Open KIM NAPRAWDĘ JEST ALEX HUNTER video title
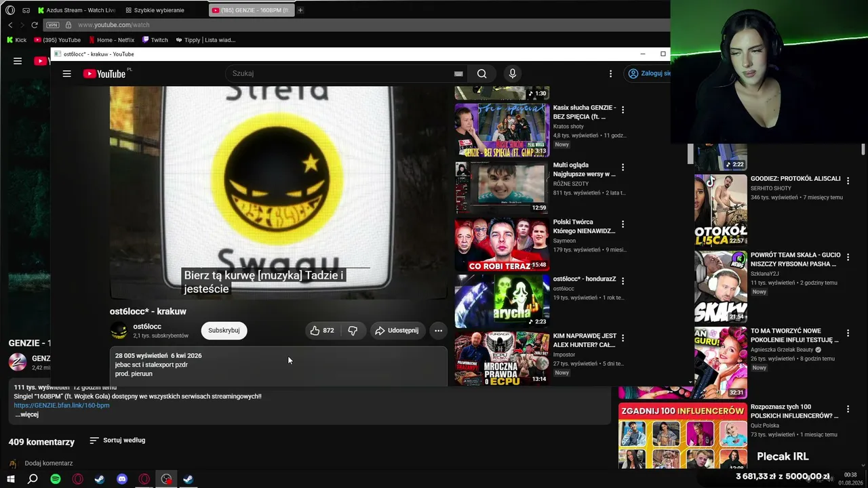The image size is (868, 488). 584,340
